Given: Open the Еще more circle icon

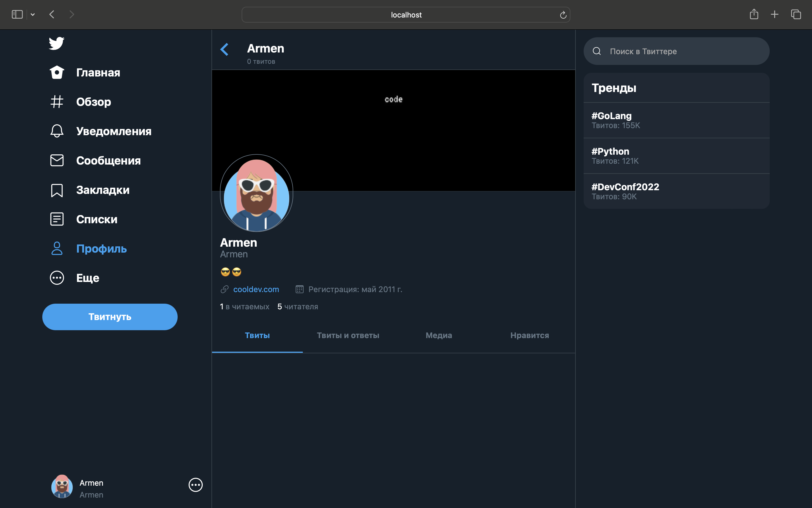Looking at the screenshot, I should [57, 278].
